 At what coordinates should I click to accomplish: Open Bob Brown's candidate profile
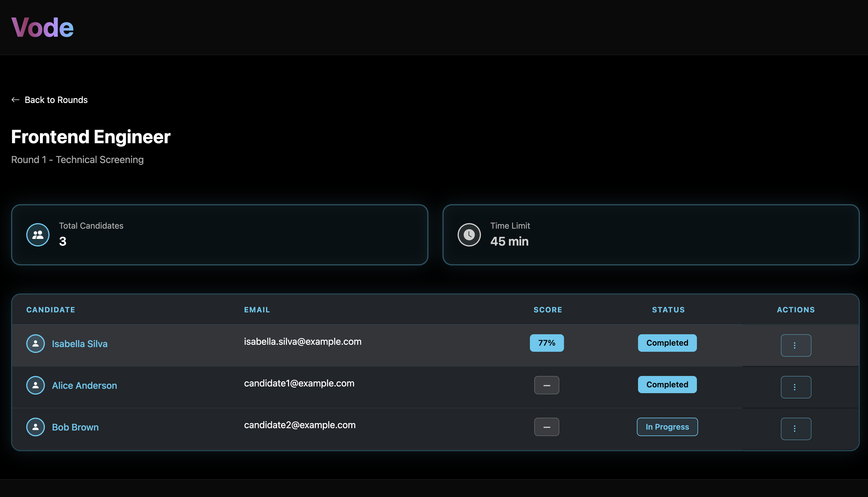click(75, 427)
